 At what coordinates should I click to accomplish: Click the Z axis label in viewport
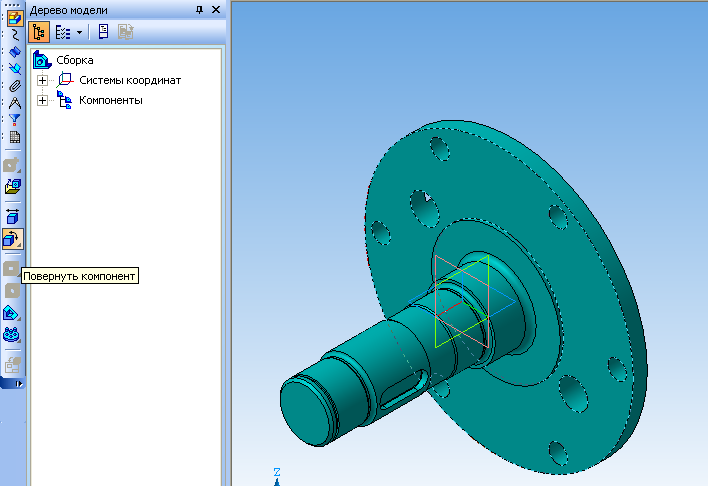277,472
